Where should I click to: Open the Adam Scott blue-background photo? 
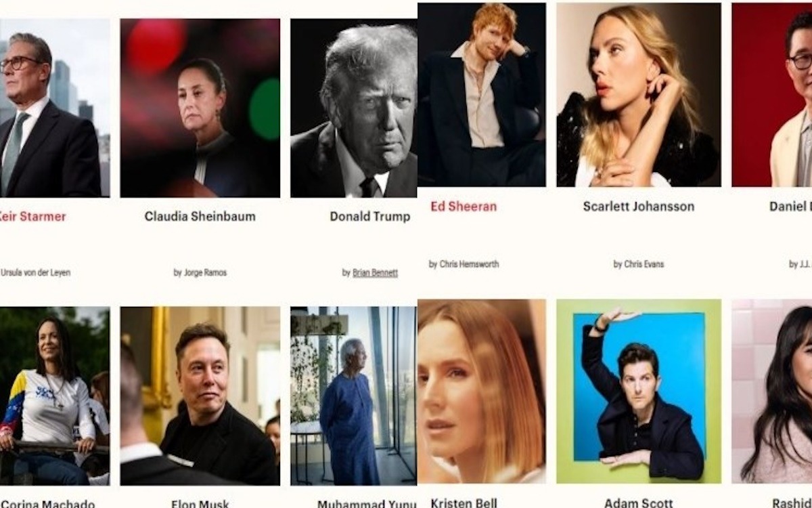pyautogui.click(x=639, y=391)
